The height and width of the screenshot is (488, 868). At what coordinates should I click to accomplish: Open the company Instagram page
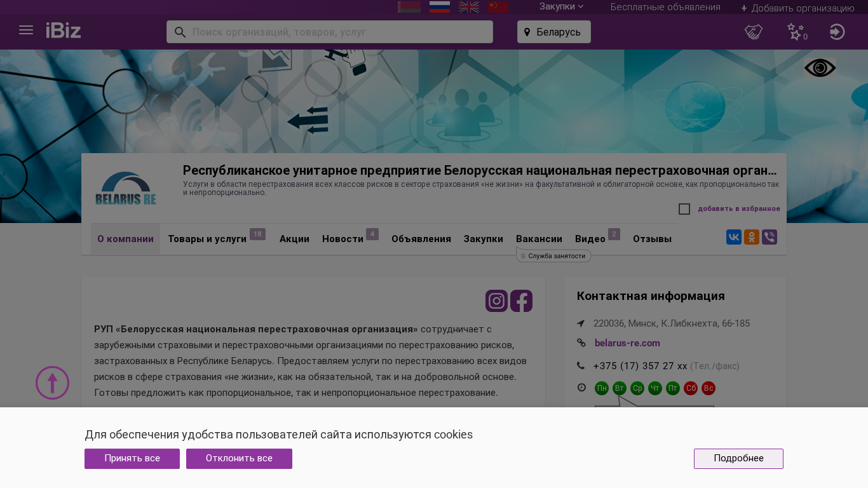497,301
